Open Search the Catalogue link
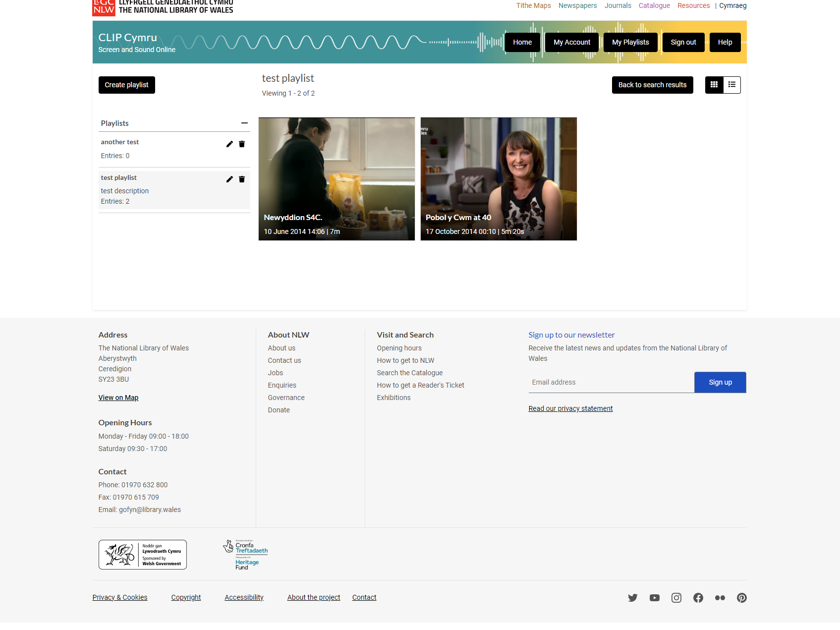This screenshot has width=840, height=630. pyautogui.click(x=410, y=373)
